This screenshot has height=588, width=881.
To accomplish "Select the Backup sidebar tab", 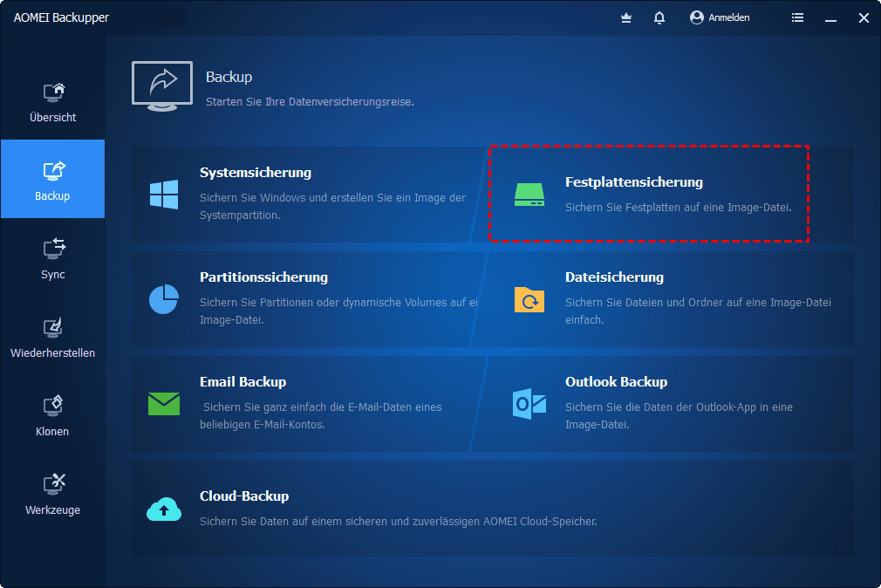I will point(53,179).
